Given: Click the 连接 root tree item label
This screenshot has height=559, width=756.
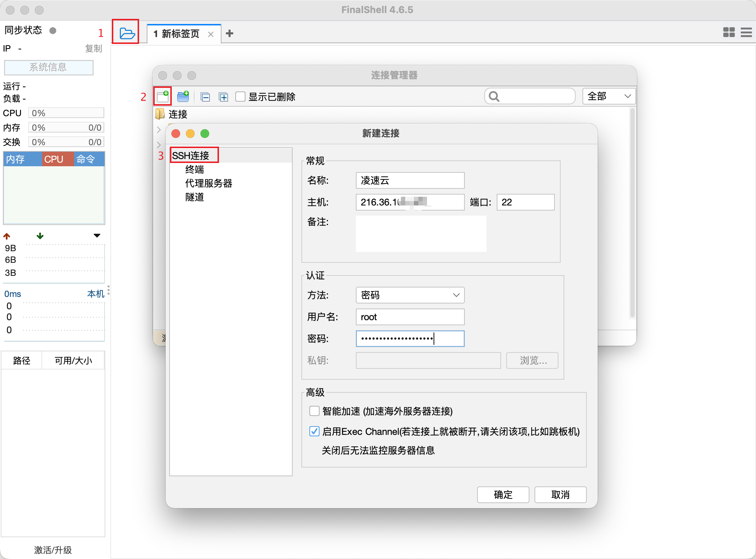Looking at the screenshot, I should point(178,114).
